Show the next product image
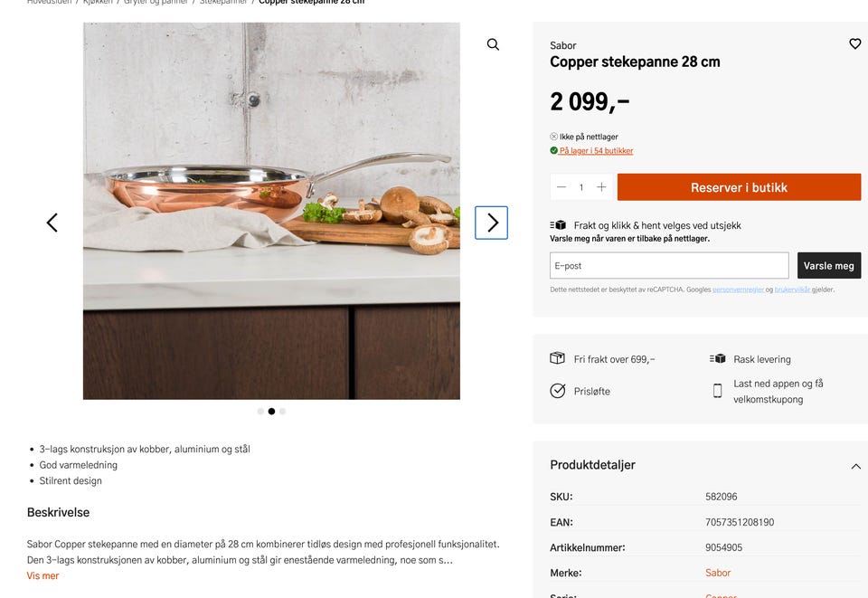This screenshot has width=868, height=598. (x=491, y=222)
